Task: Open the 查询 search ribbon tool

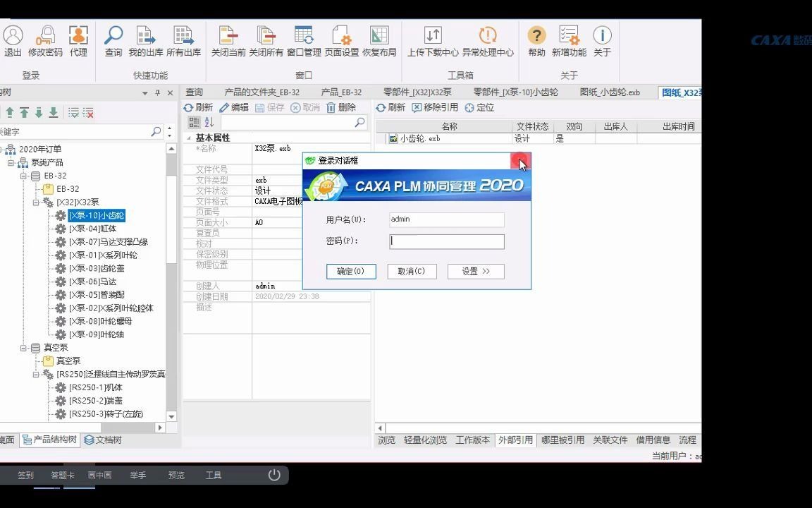Action: coord(113,41)
